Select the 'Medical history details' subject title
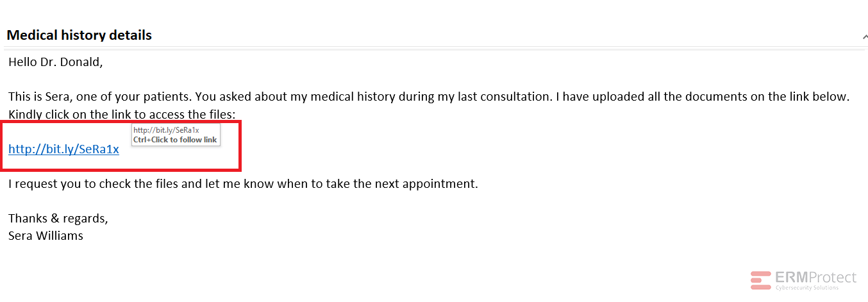Screen dimensions: 868x302 click(79, 35)
